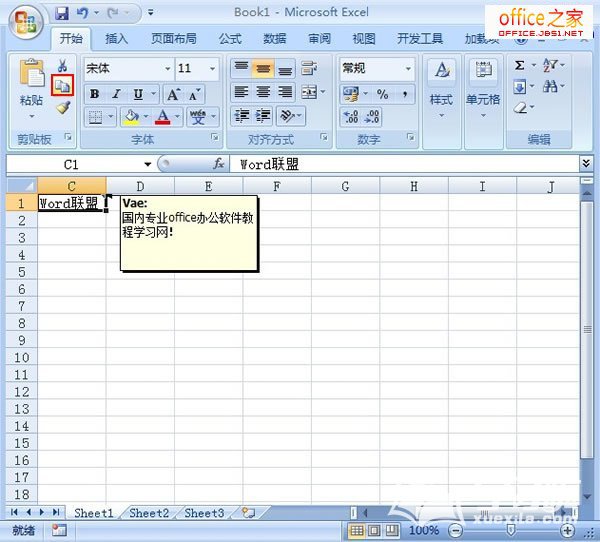Toggle bold formatting
The height and width of the screenshot is (542, 600).
(x=95, y=94)
